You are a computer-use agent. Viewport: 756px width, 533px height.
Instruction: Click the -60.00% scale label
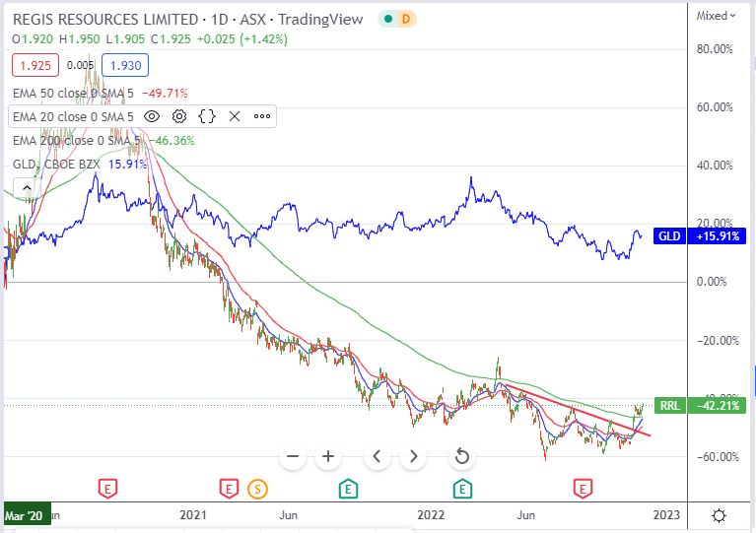(717, 456)
